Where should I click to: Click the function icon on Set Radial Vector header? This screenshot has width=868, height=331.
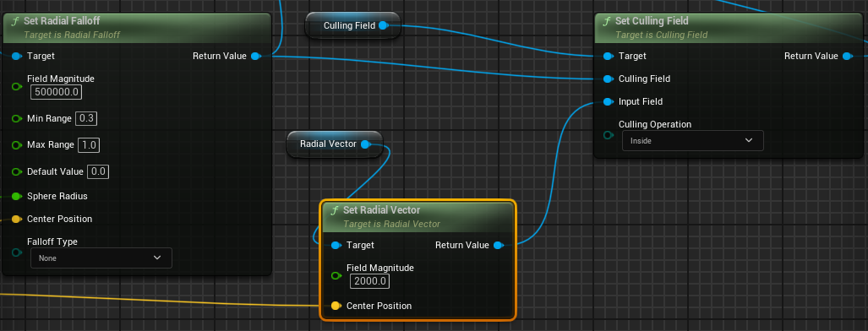click(x=335, y=210)
